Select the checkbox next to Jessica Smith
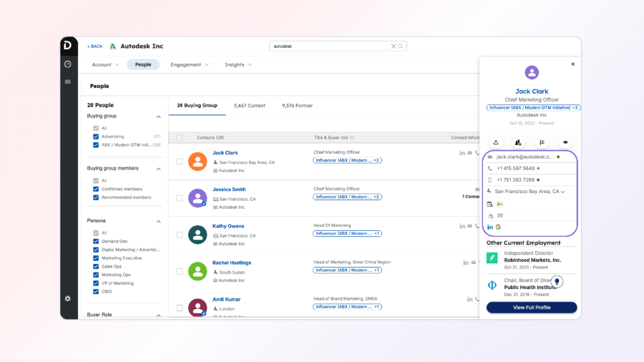Image resolution: width=644 pixels, height=362 pixels. coord(179,198)
